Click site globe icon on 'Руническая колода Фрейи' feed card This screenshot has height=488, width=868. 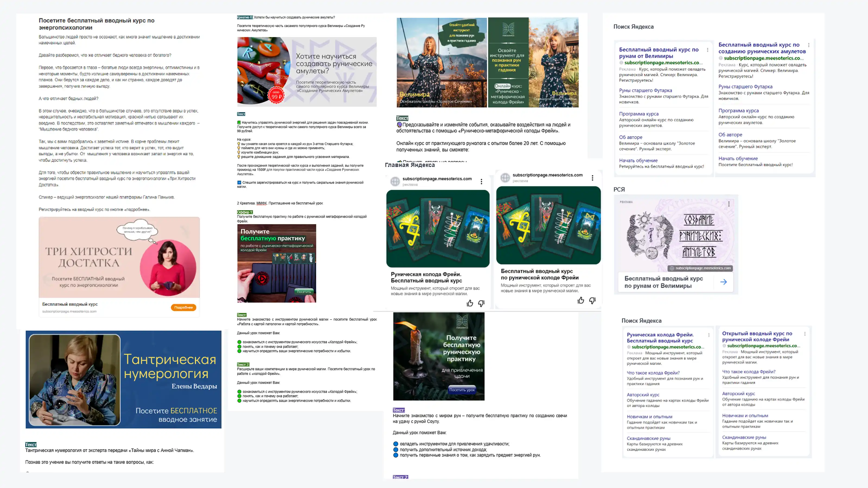[395, 182]
